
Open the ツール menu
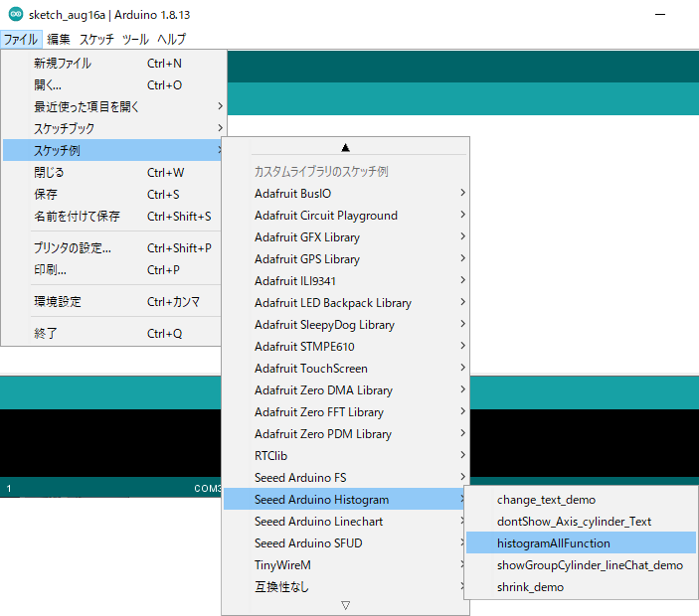click(135, 40)
